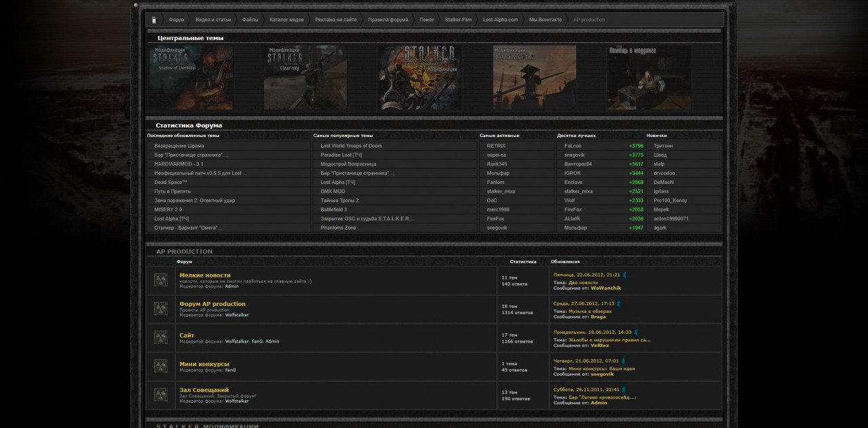Open topic Путь в Припять
This screenshot has height=428, width=868.
pyautogui.click(x=172, y=191)
